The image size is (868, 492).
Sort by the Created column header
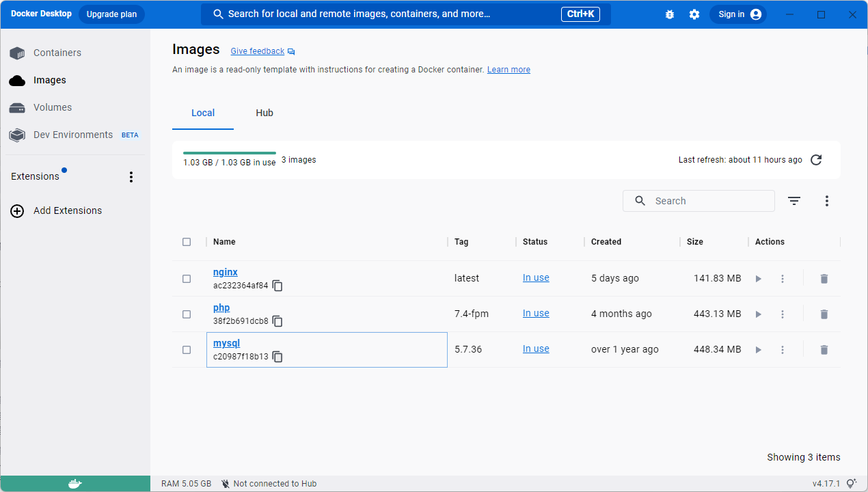click(606, 242)
